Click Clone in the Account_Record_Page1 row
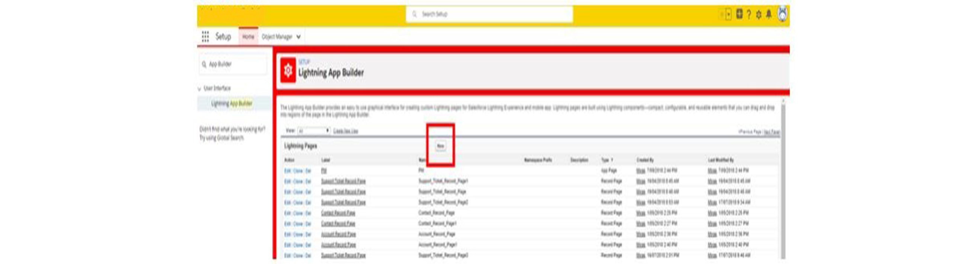Image resolution: width=980 pixels, height=264 pixels. [298, 245]
